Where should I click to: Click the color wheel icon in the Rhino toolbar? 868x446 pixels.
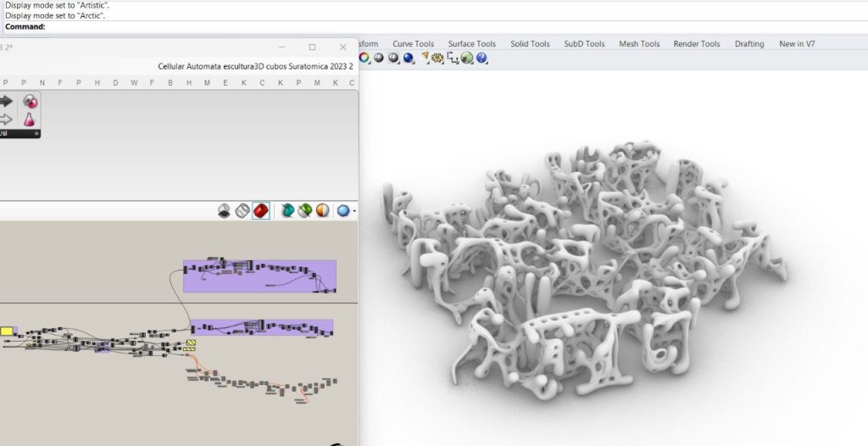pos(364,59)
